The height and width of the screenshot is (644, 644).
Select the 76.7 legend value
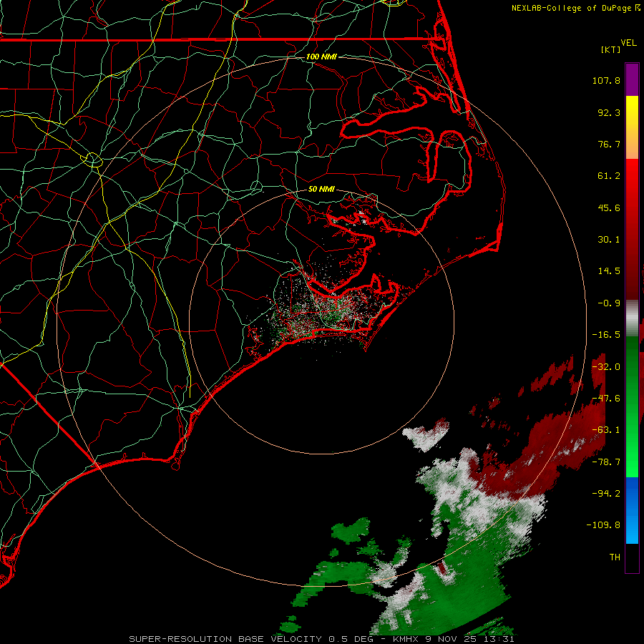pyautogui.click(x=608, y=144)
